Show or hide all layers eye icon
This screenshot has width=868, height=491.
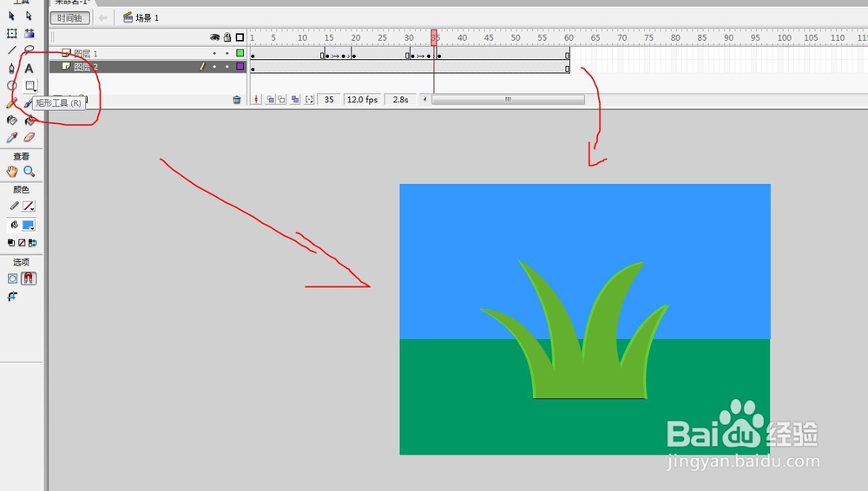coord(214,37)
